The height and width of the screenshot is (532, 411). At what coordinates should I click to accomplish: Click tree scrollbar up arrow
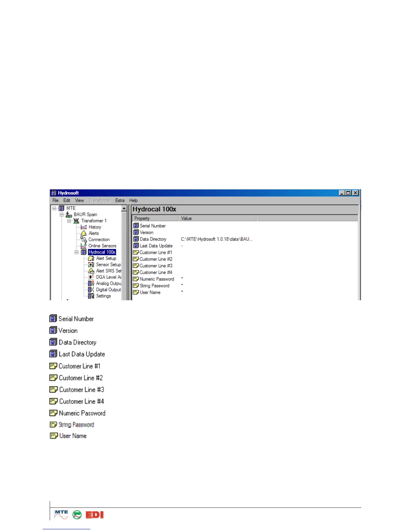[124, 208]
